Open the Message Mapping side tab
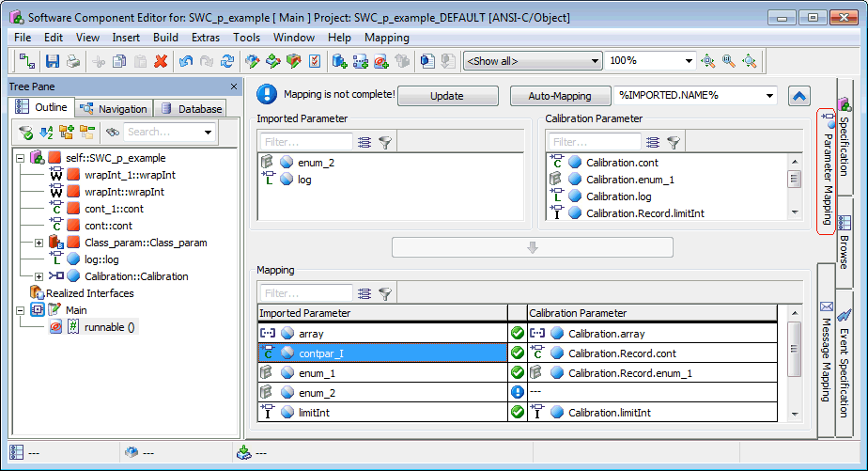Viewport: 868px width, 471px height. pyautogui.click(x=827, y=352)
